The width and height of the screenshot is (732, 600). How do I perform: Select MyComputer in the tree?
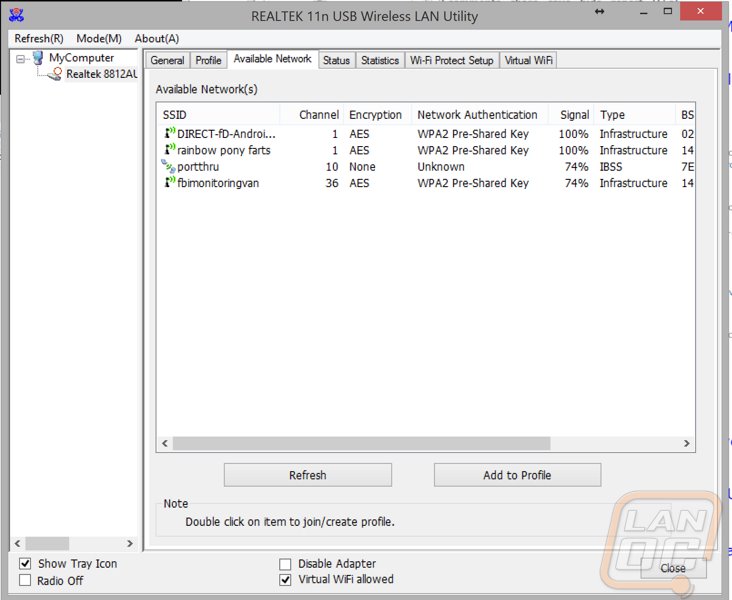81,58
